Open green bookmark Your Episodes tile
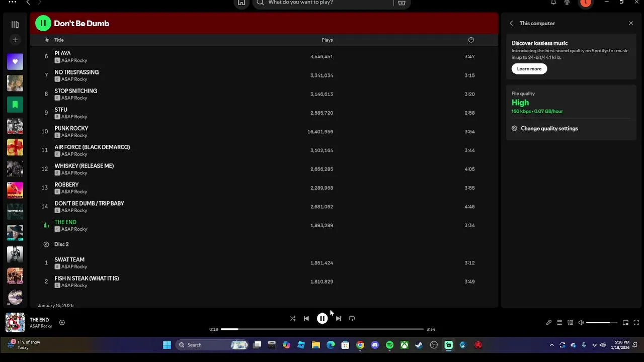644x362 pixels. pyautogui.click(x=15, y=105)
